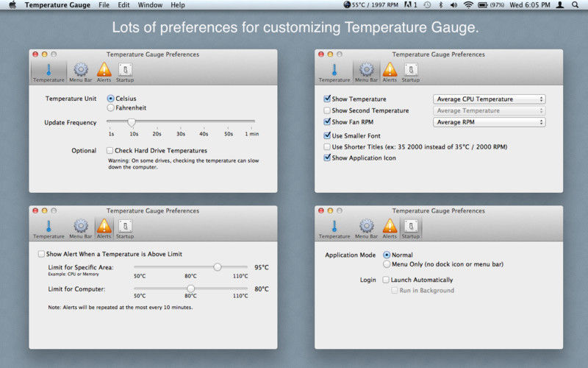
Task: Open Spotlight search magnifier icon
Action: point(575,5)
